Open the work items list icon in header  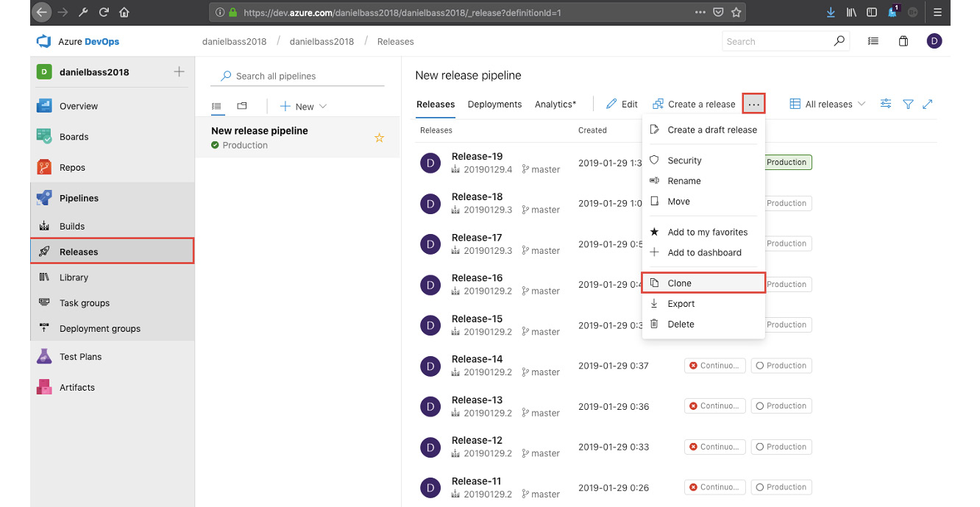[x=873, y=41]
